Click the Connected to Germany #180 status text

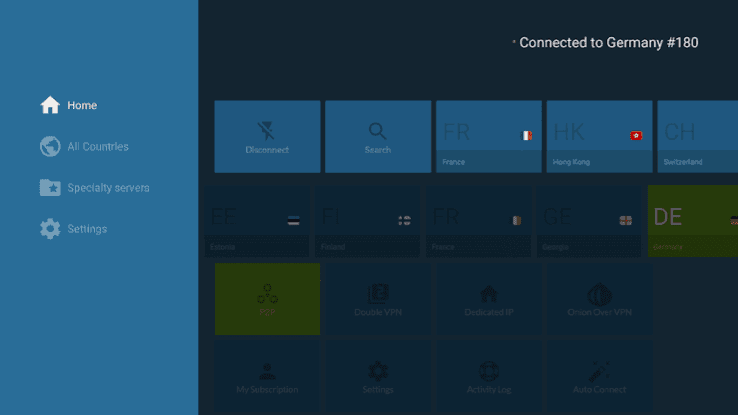(x=608, y=43)
